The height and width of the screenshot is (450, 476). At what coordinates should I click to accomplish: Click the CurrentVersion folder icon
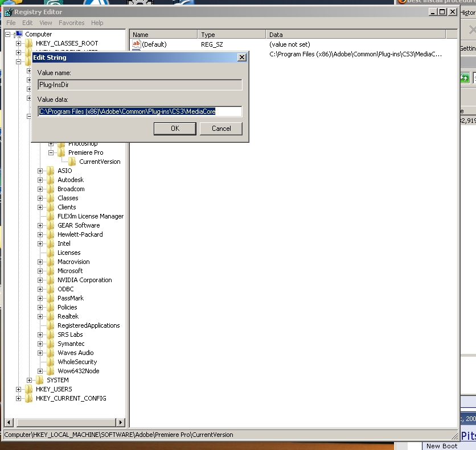72,162
